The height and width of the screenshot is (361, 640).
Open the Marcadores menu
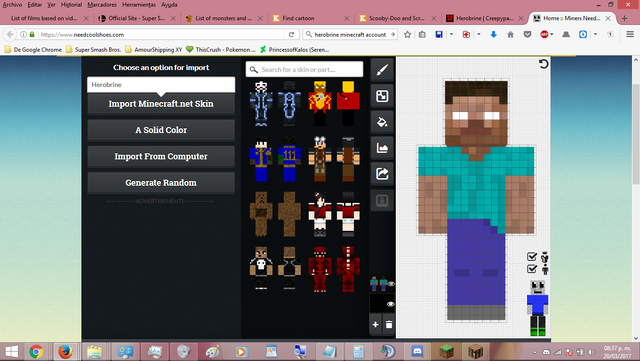point(102,5)
